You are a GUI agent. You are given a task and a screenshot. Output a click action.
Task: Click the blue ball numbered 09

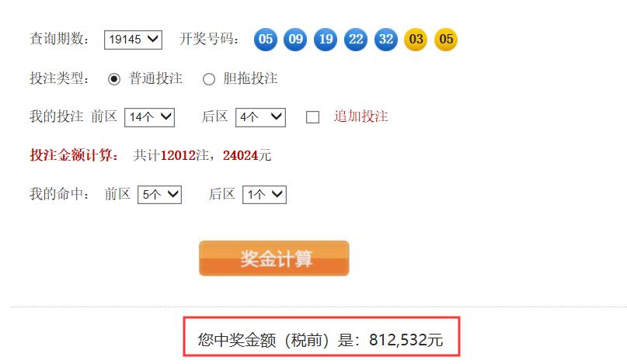click(x=295, y=39)
